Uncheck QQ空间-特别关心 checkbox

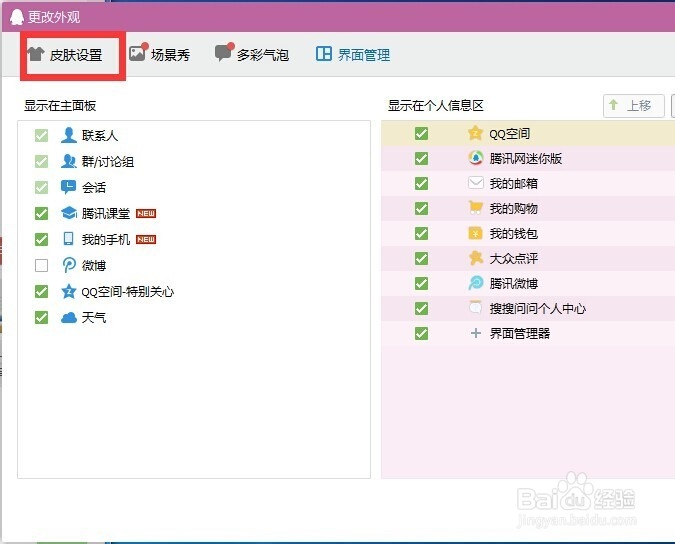[x=41, y=291]
